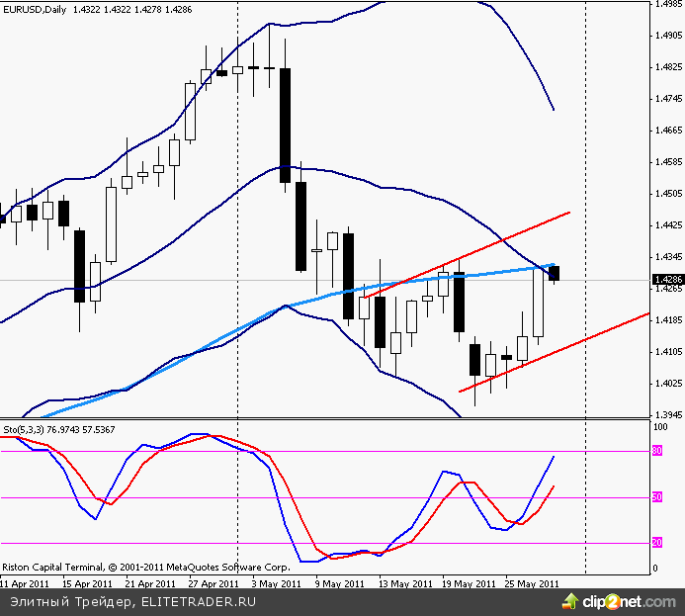Click the 15 Apr 2011 date label
Viewport: 685px width, 616px height.
[x=86, y=583]
